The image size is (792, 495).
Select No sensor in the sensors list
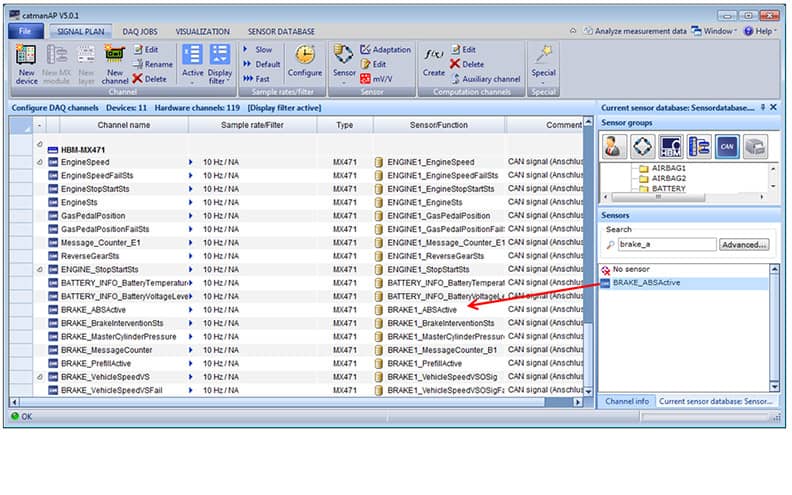click(x=625, y=269)
